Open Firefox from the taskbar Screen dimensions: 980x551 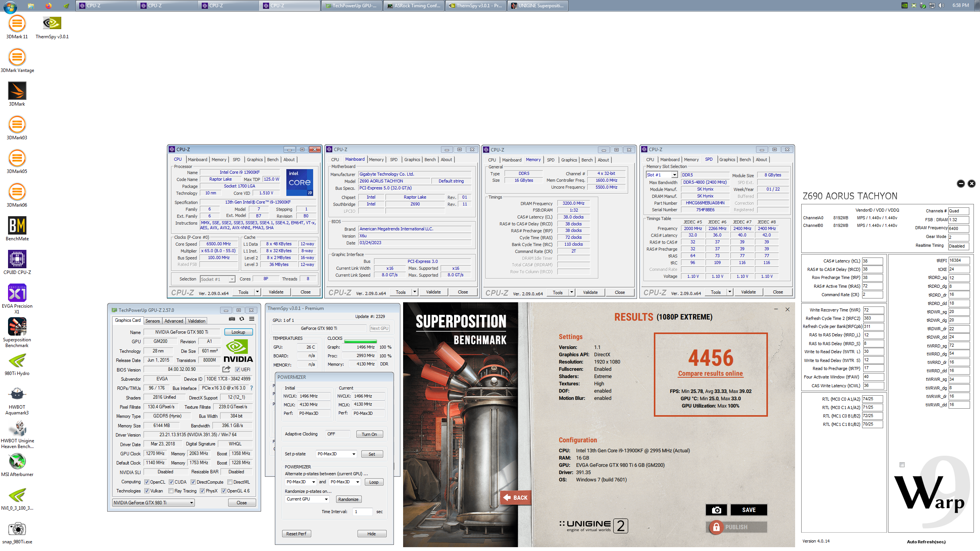(48, 6)
